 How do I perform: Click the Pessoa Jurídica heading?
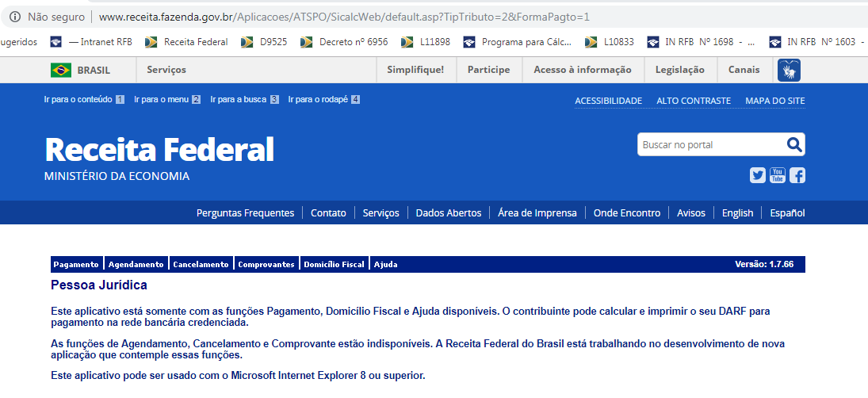coord(99,285)
